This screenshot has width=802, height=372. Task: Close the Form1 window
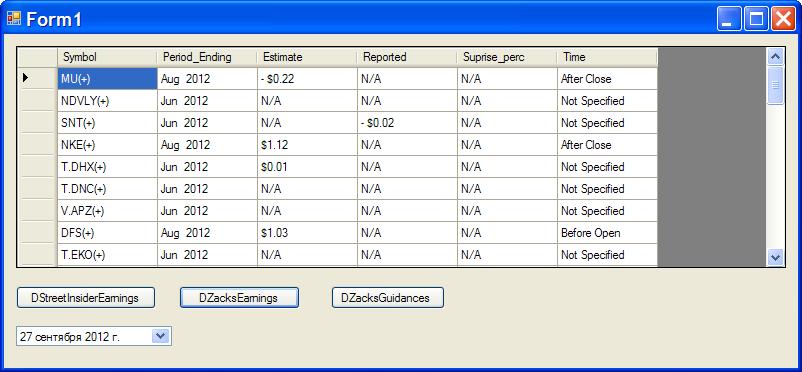tap(783, 19)
